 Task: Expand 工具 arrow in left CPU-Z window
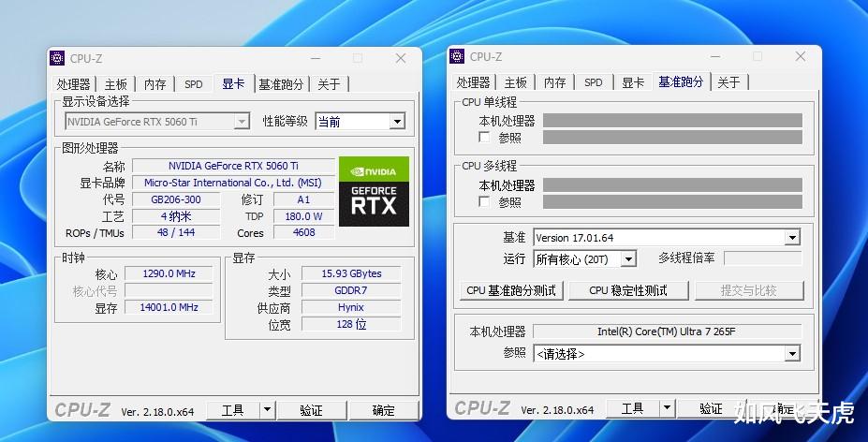click(267, 410)
